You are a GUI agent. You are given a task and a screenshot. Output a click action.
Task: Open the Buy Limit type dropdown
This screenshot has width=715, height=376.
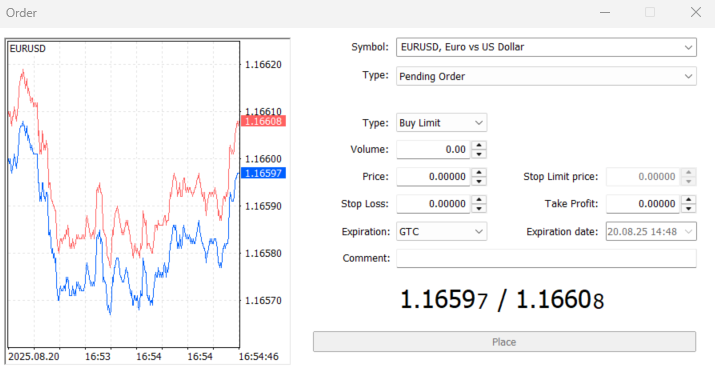pos(441,123)
